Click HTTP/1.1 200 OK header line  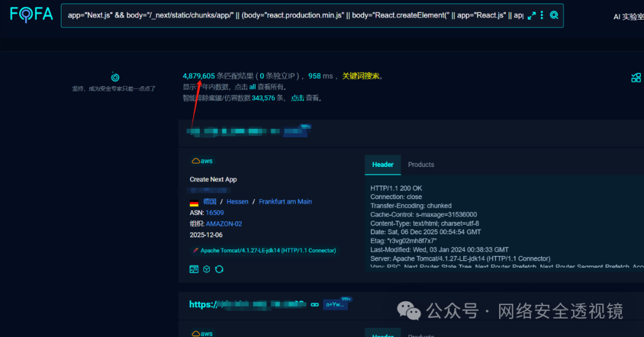tap(396, 188)
